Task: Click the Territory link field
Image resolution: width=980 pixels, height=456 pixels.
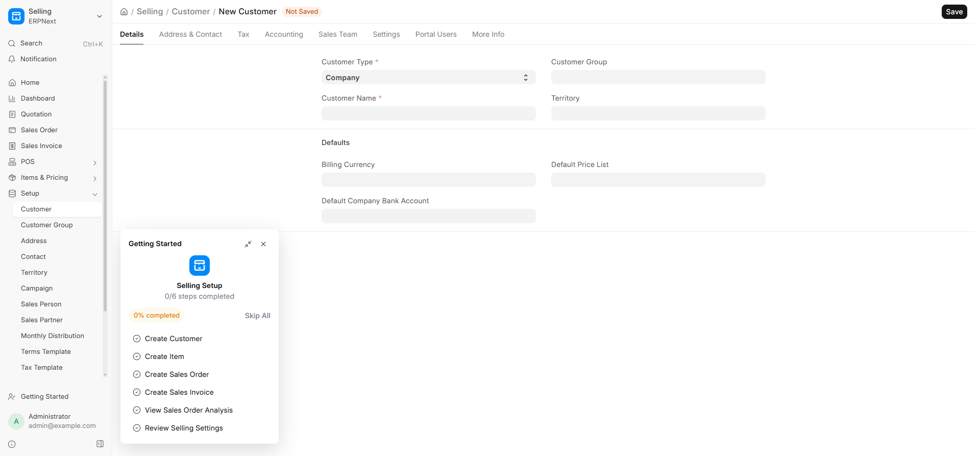Action: 658,113
